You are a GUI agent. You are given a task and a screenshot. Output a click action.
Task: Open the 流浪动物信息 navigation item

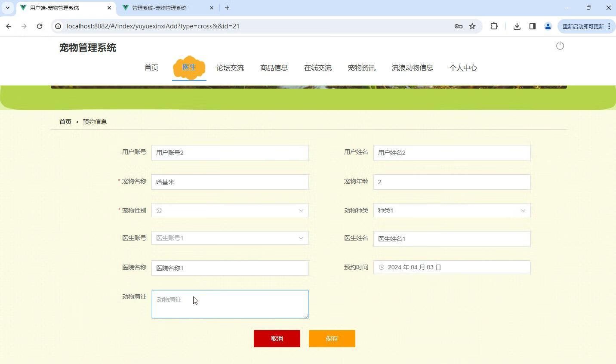pos(413,68)
